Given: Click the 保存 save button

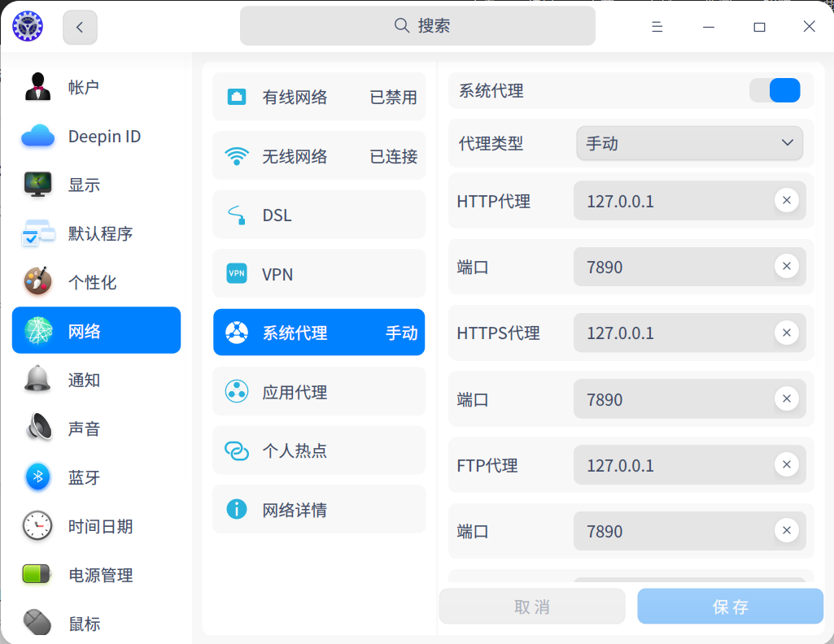Looking at the screenshot, I should point(729,606).
